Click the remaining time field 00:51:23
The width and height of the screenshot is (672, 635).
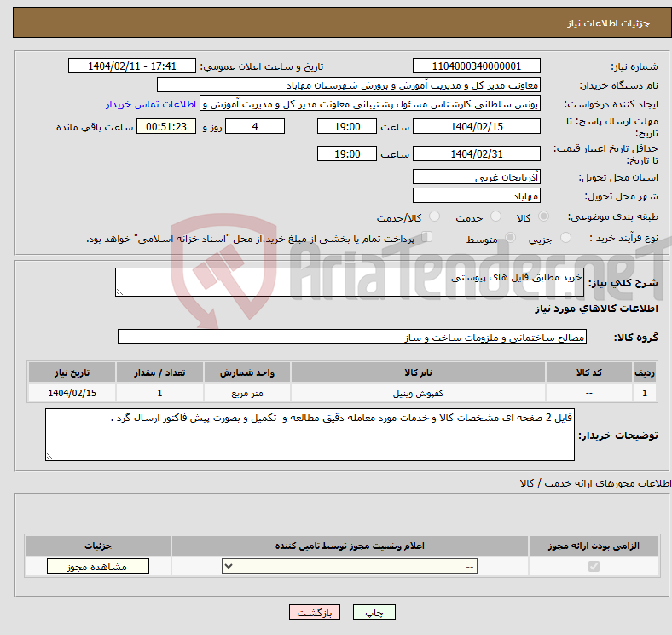[166, 126]
